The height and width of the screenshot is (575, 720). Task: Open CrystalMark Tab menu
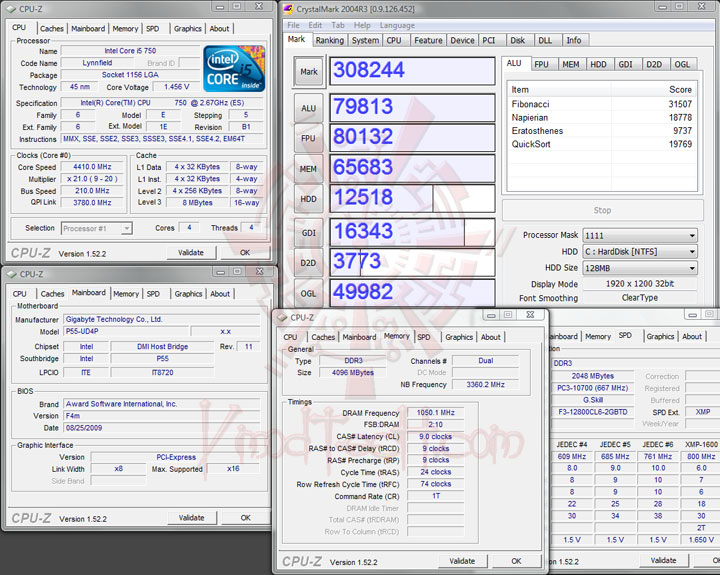338,25
